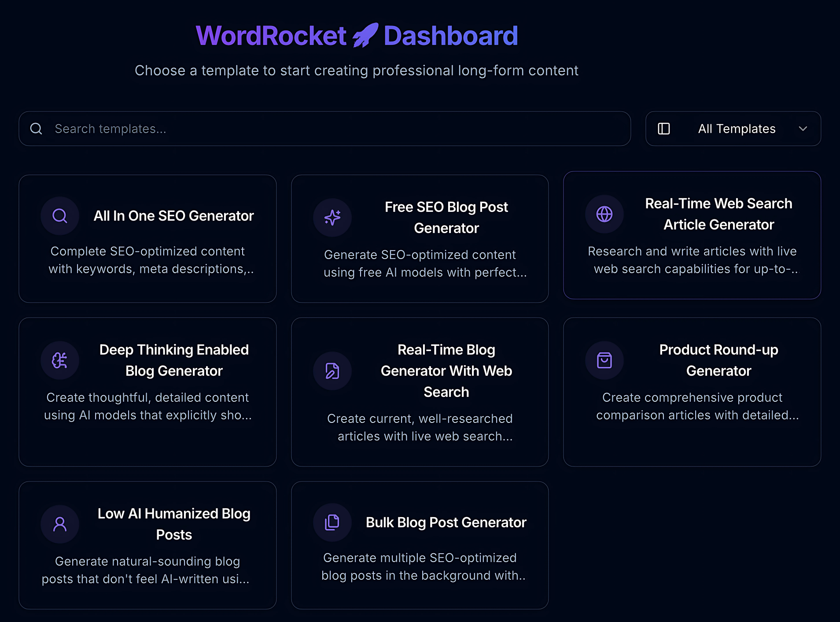
Task: Click the brain icon on Deep Thinking card
Action: 60,360
